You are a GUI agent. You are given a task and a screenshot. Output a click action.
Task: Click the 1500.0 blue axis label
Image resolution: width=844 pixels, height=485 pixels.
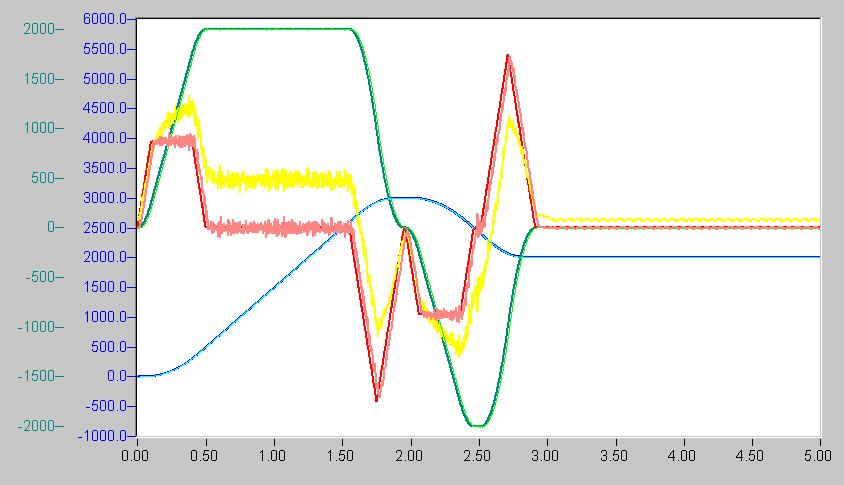click(104, 287)
